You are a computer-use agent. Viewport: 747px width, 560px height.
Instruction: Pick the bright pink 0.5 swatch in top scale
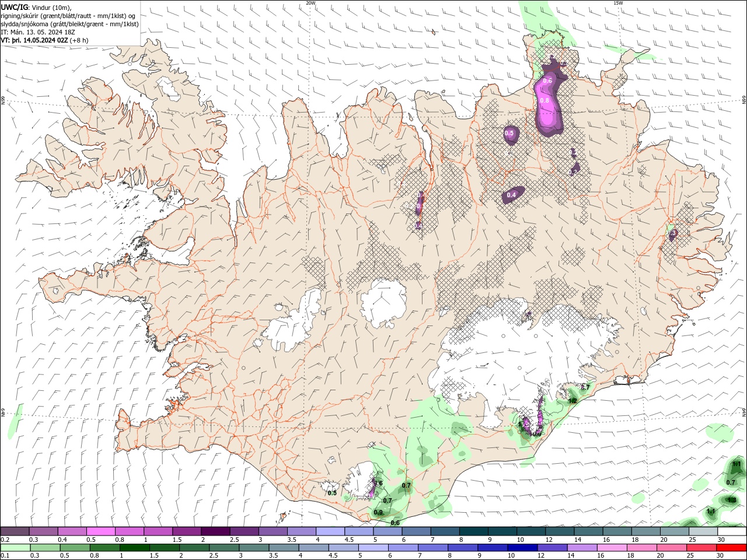[100, 531]
